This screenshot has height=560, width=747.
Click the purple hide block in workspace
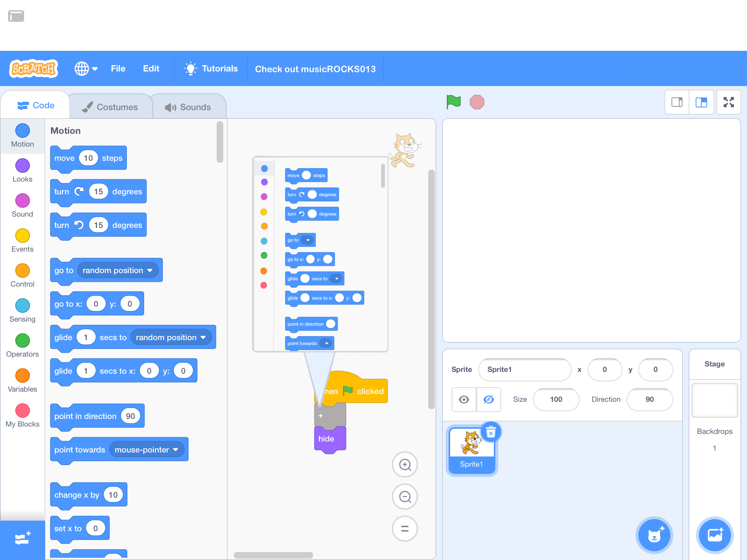tap(330, 439)
